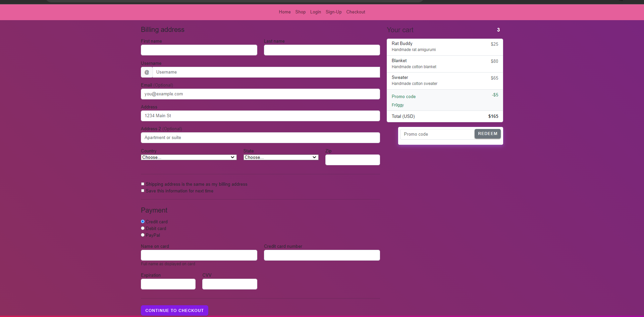The height and width of the screenshot is (317, 644).
Task: Enable Shipping address is the same as billing
Action: coord(143,184)
